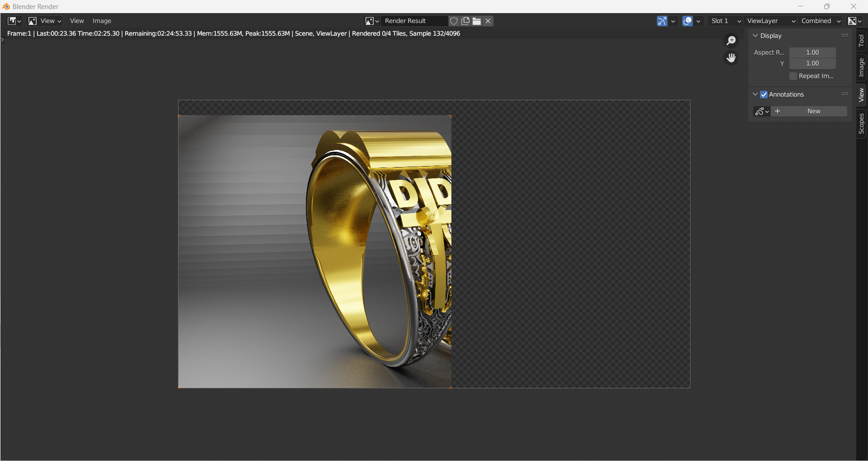Switch to the Scopes sidebar tab
Viewport: 868px width, 461px height.
(x=861, y=124)
